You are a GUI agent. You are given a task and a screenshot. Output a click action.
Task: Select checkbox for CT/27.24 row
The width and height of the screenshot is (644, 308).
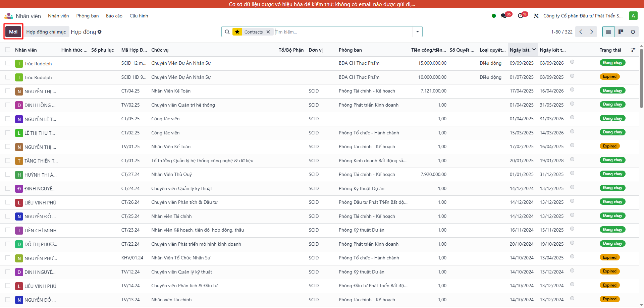8,174
